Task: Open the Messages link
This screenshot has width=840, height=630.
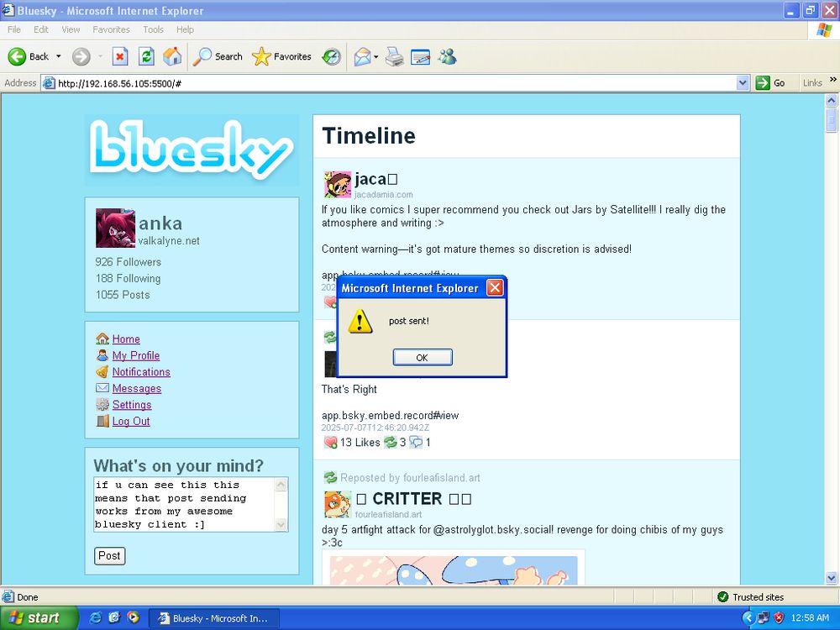Action: coord(137,388)
